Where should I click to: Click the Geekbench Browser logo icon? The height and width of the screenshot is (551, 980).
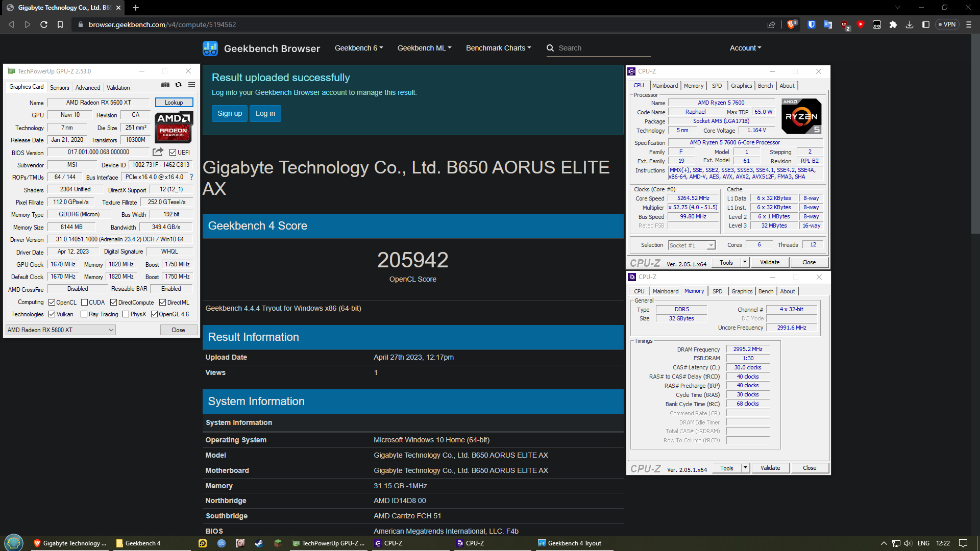pos(210,48)
